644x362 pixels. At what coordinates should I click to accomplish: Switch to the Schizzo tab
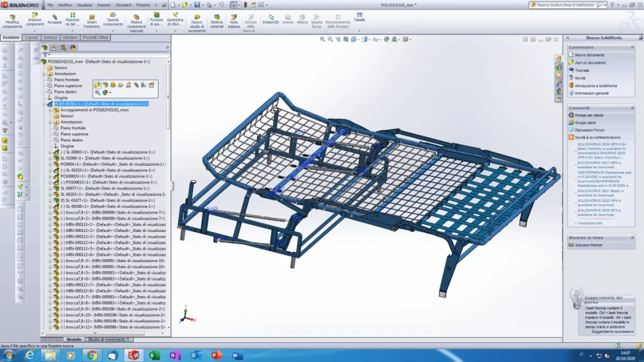(50, 37)
